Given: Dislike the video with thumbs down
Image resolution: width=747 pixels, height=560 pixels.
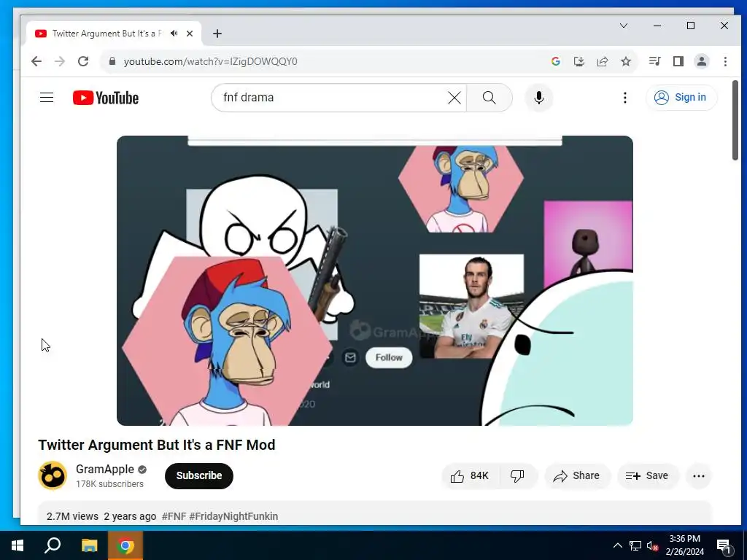Looking at the screenshot, I should [x=518, y=475].
